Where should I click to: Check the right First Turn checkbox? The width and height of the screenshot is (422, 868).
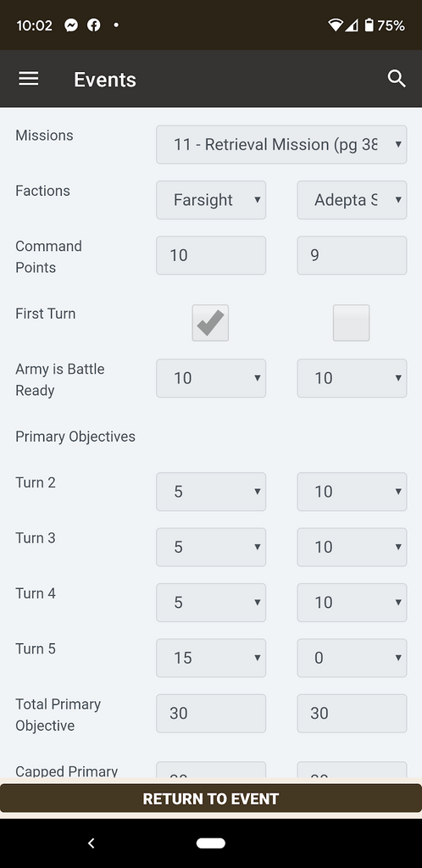(351, 323)
